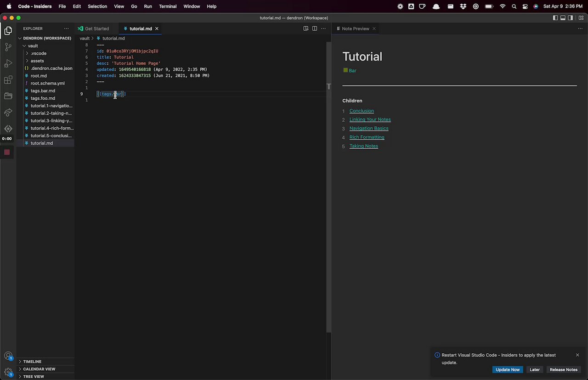Click the Update Now button

pos(508,369)
